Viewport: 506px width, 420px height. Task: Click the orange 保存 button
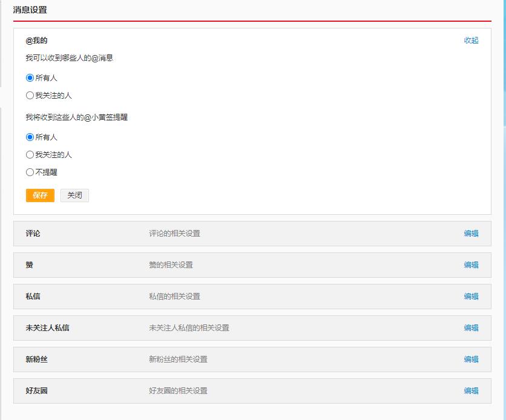tap(39, 195)
